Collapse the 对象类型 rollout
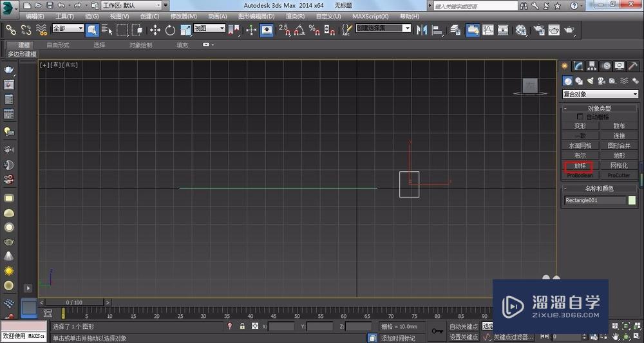644x343 pixels. [x=599, y=109]
